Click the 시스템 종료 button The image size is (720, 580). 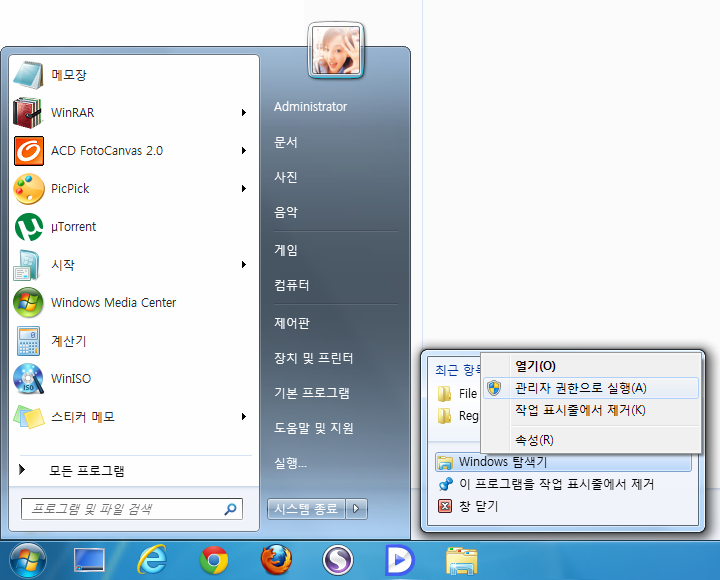(x=305, y=509)
